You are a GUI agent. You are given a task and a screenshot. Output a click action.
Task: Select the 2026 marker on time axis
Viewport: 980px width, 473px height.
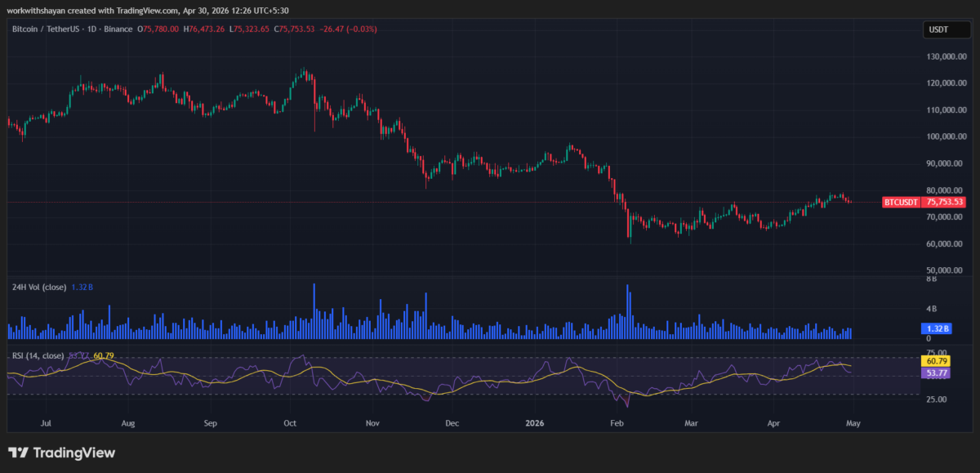point(534,424)
